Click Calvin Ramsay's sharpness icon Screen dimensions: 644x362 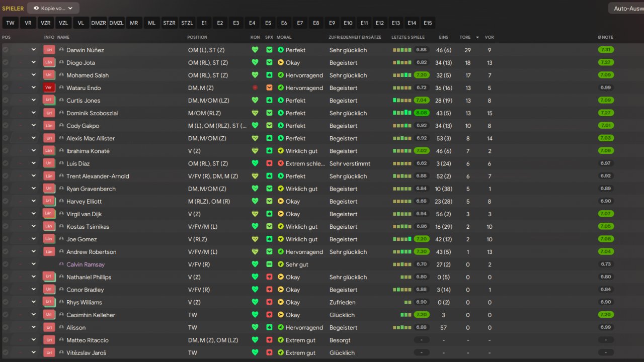pyautogui.click(x=269, y=264)
